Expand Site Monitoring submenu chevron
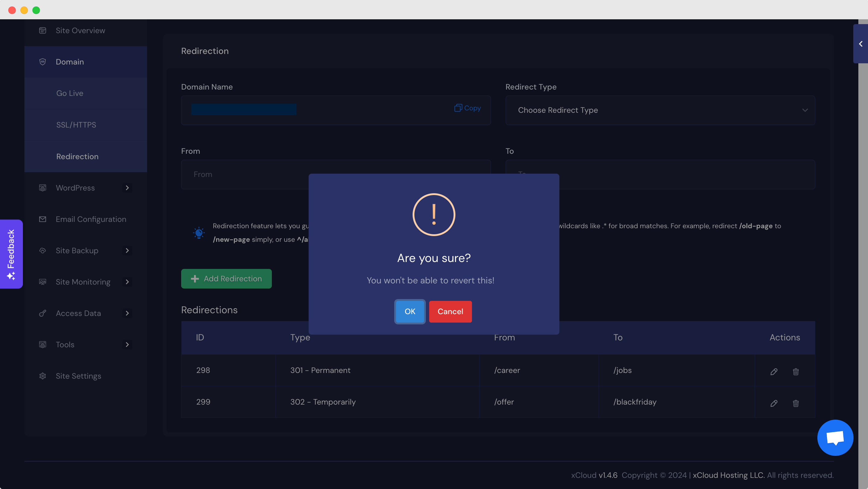Screen dimensions: 868x489 [127, 282]
